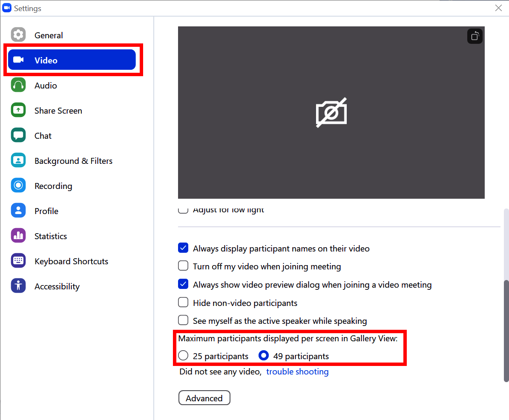This screenshot has width=509, height=420.
Task: Check Hide non-video participants
Action: [183, 303]
